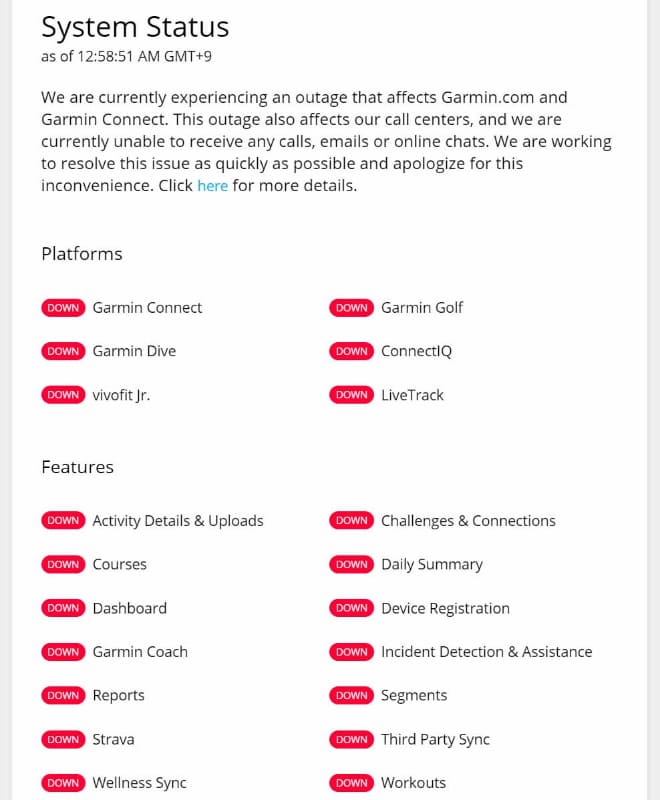Click the 'here' link for more details
The height and width of the screenshot is (800, 660).
pos(212,186)
